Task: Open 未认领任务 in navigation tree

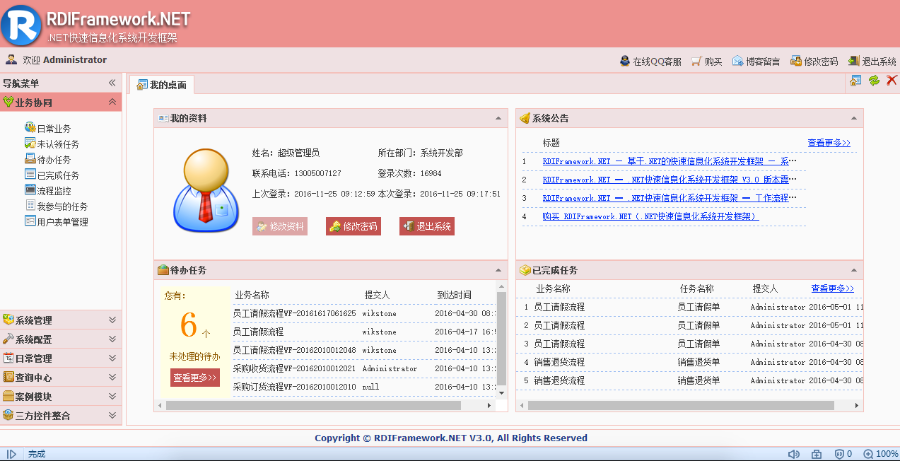Action: [x=52, y=144]
